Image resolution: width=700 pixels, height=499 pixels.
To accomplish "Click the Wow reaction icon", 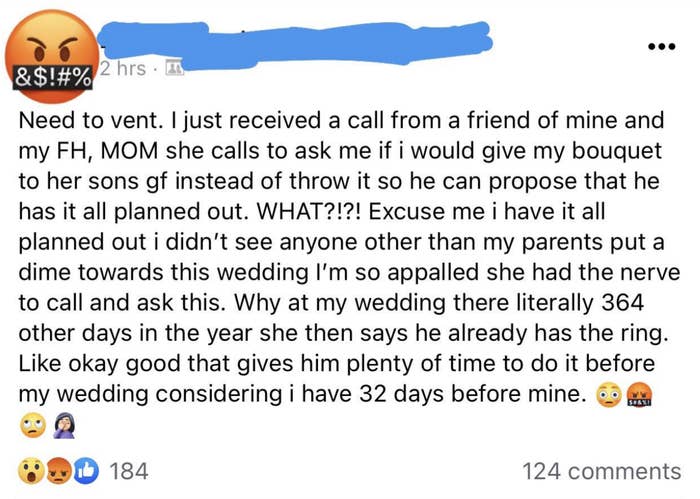I will (x=31, y=471).
